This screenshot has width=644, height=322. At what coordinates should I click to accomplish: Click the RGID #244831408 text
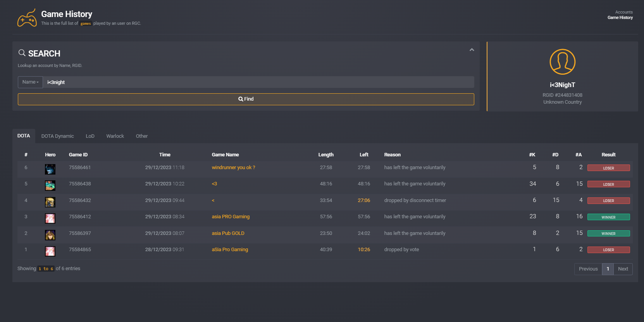coord(562,95)
